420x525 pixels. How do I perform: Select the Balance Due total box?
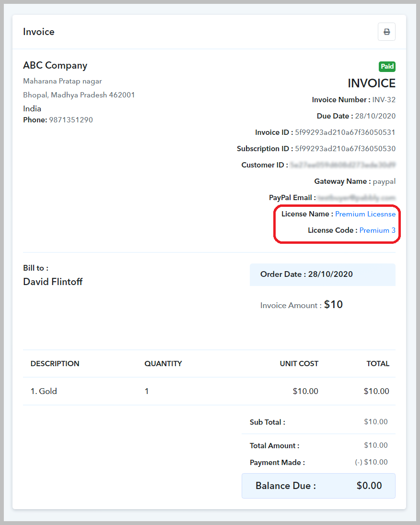pyautogui.click(x=318, y=486)
